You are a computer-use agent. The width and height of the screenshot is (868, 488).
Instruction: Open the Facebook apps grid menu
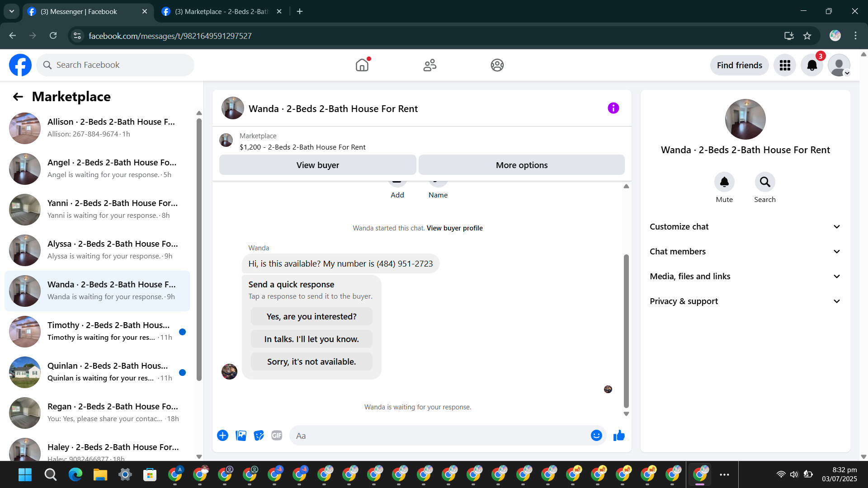tap(785, 66)
